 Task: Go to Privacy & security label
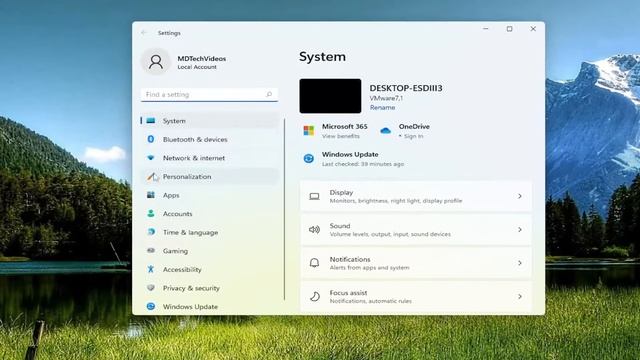point(191,288)
